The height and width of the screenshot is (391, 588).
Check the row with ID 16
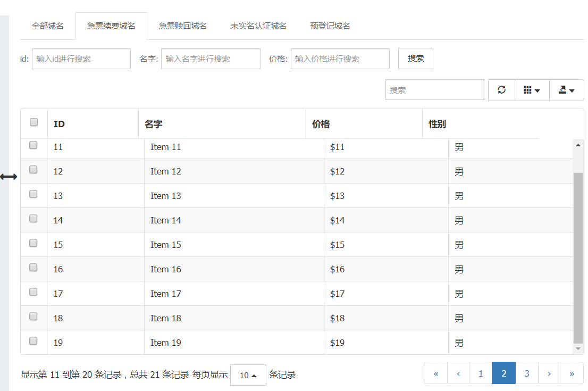click(x=33, y=267)
